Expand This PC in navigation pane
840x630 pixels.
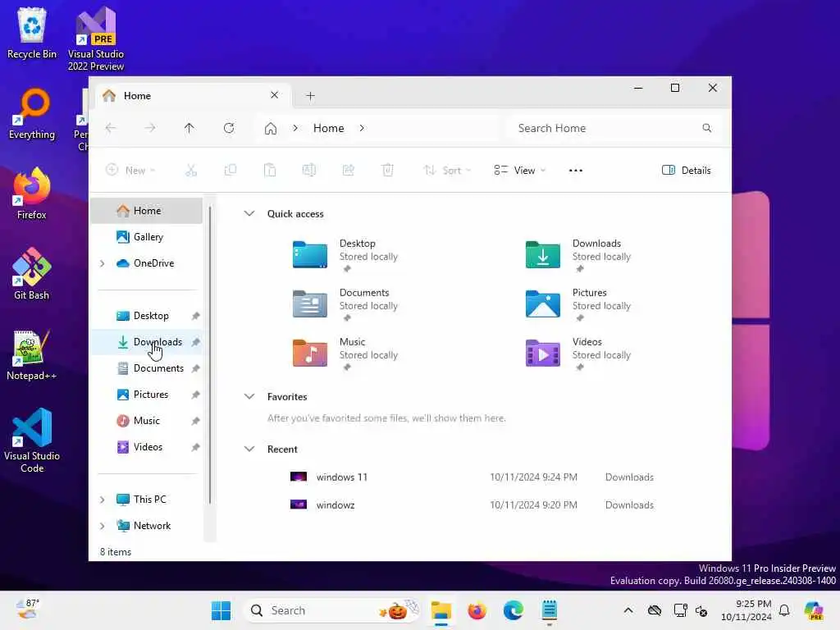click(x=103, y=500)
